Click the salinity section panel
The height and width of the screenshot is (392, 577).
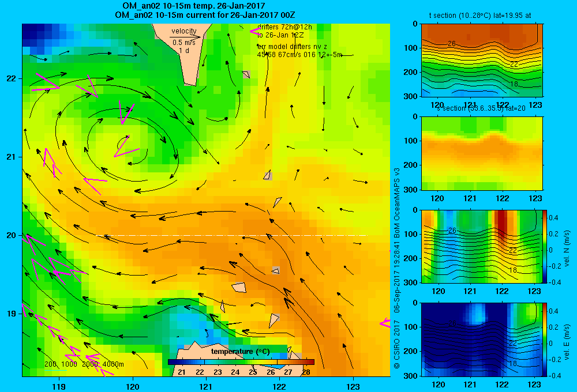(x=482, y=153)
